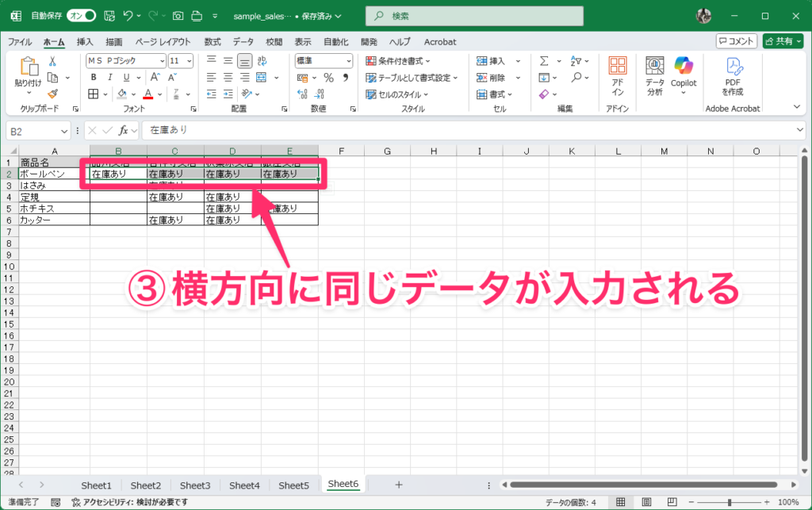Switch to the Sheet3 worksheet tab

click(x=195, y=485)
